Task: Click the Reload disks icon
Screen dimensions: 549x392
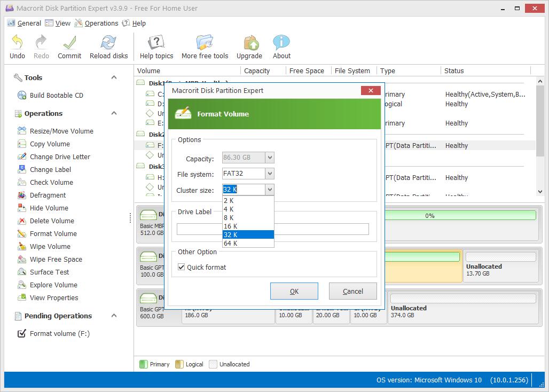Action: pyautogui.click(x=108, y=43)
